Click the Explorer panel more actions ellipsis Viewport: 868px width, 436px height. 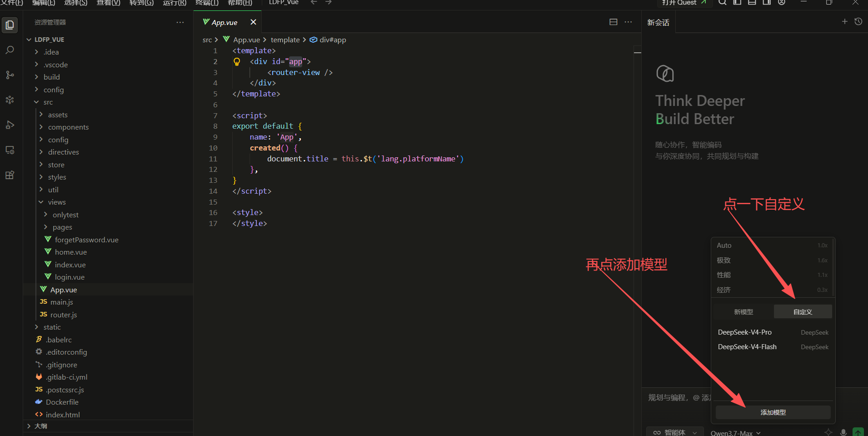(180, 22)
